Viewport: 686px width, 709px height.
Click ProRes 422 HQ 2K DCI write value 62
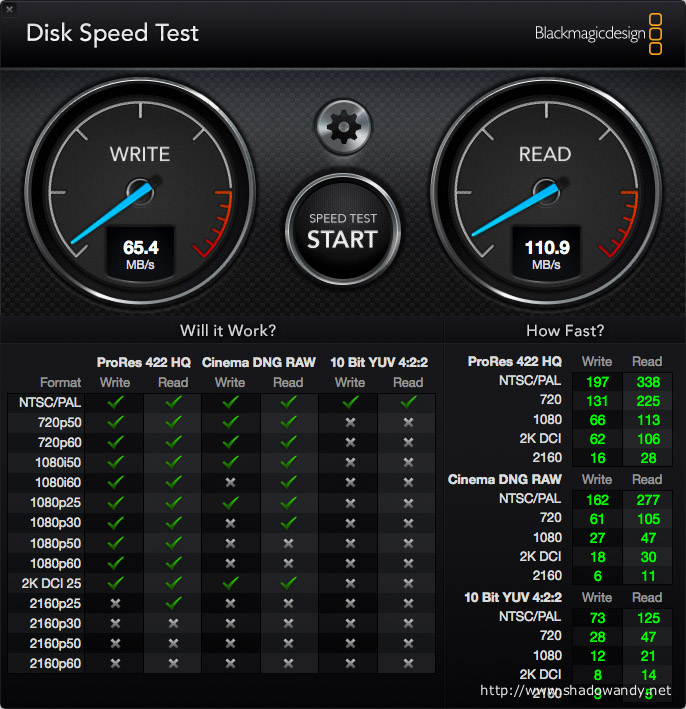click(x=597, y=439)
